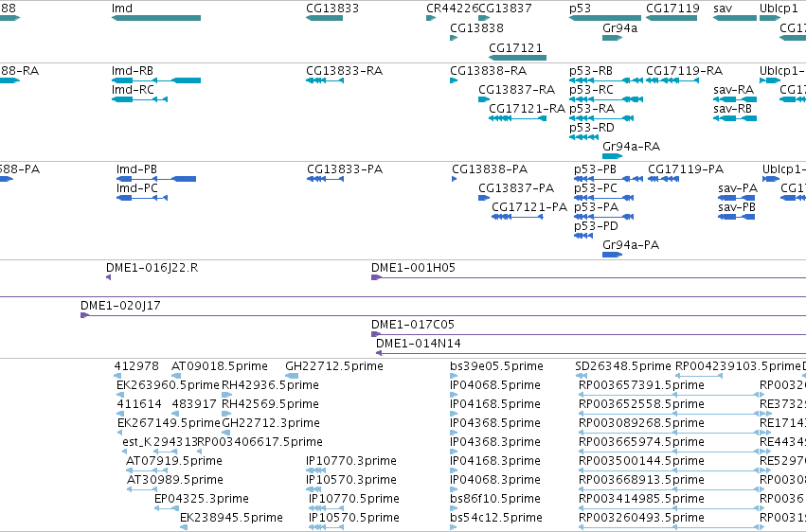806x532 pixels.
Task: Click the IP10570.5prime EST label
Action: (x=354, y=518)
